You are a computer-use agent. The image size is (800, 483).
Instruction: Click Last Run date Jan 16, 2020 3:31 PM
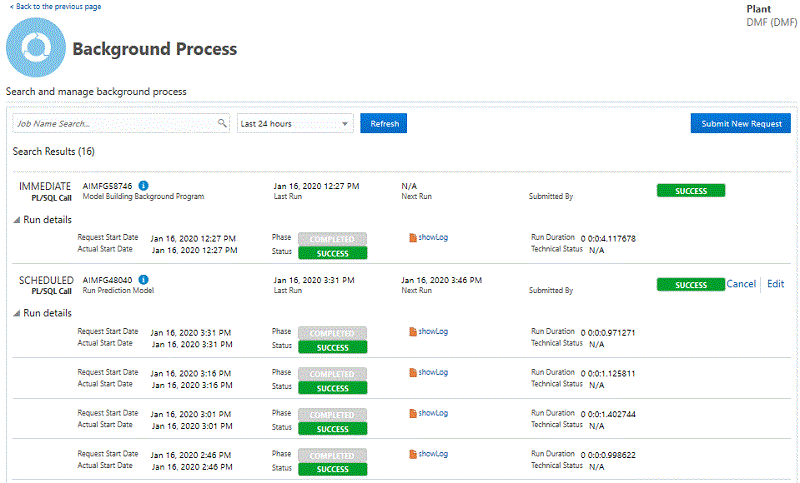pos(314,280)
